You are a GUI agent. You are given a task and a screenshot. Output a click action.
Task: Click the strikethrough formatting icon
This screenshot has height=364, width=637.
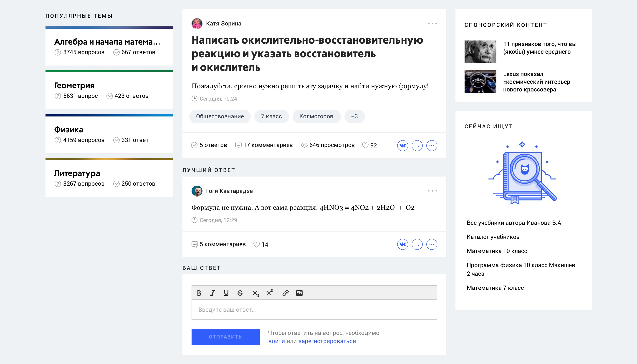point(240,293)
